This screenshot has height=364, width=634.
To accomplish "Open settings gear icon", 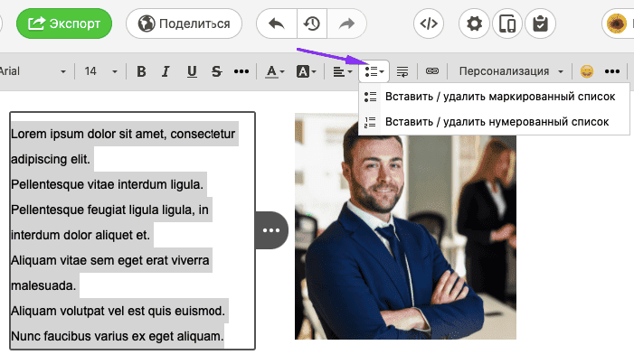I will tap(474, 23).
